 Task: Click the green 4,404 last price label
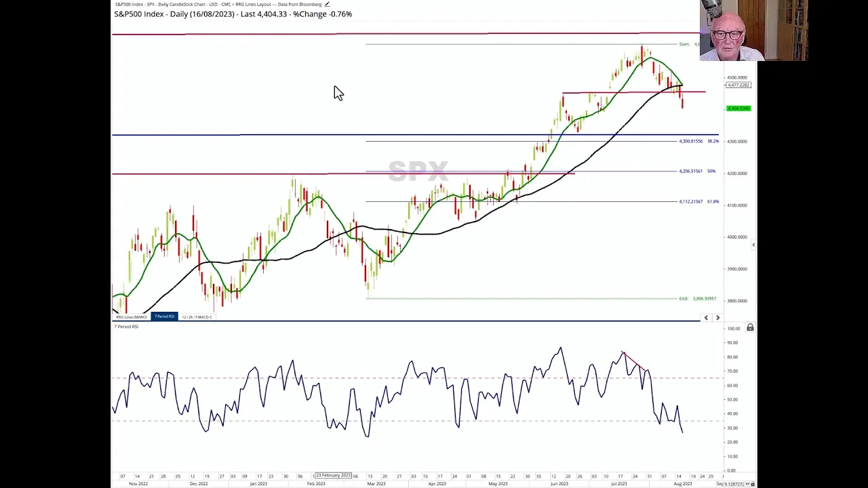pyautogui.click(x=738, y=108)
